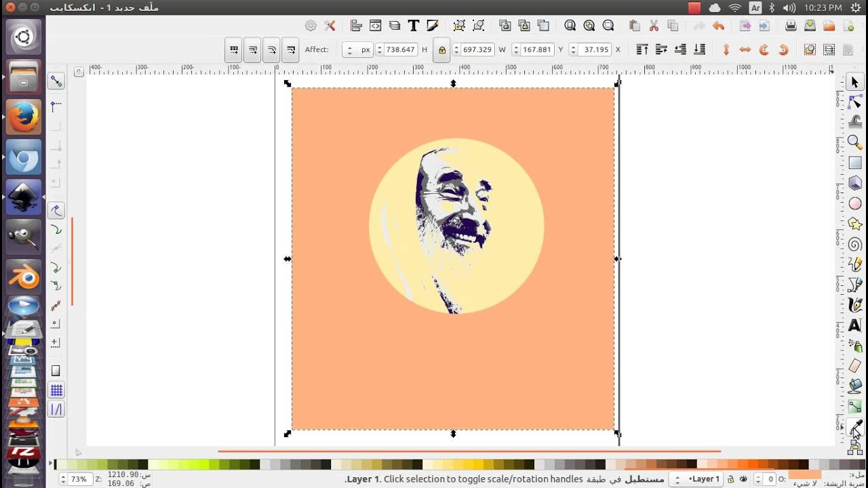Select the Star polygon tool

(x=854, y=224)
